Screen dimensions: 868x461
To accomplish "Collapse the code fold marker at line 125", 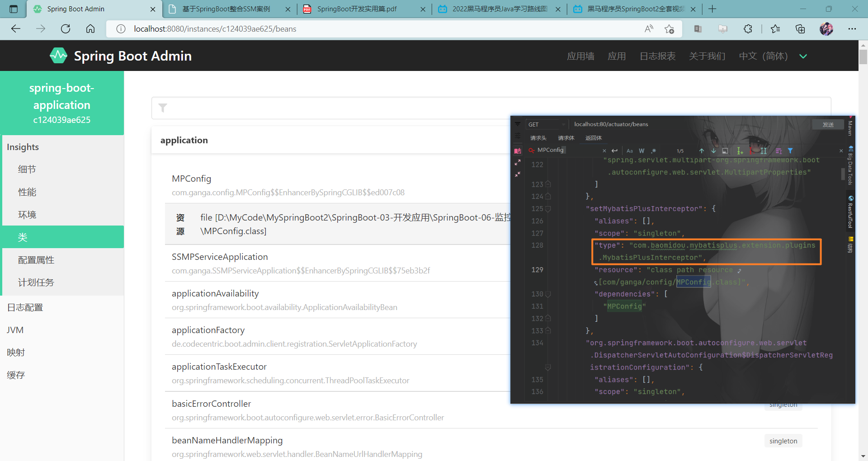I will point(548,209).
